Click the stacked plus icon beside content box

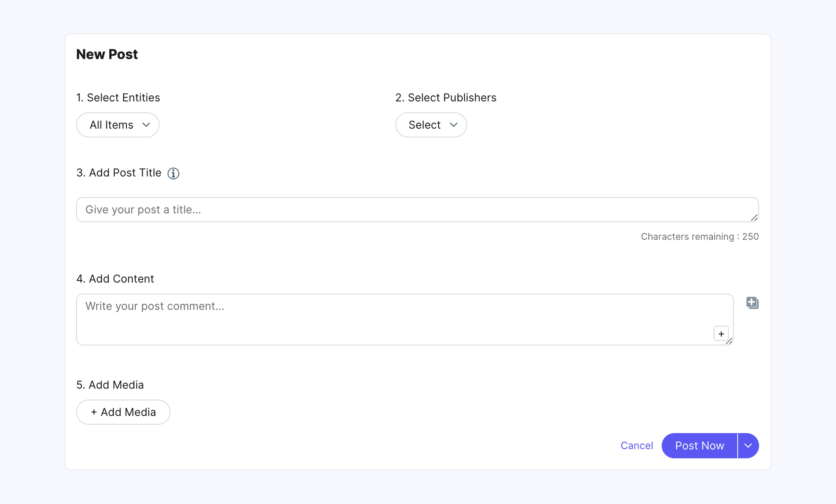pyautogui.click(x=752, y=303)
